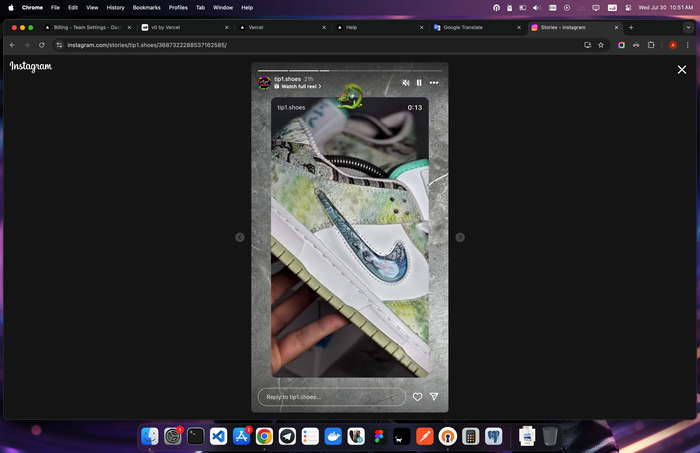The image size is (700, 453).
Task: Go to the next story with the right arrow
Action: click(460, 237)
